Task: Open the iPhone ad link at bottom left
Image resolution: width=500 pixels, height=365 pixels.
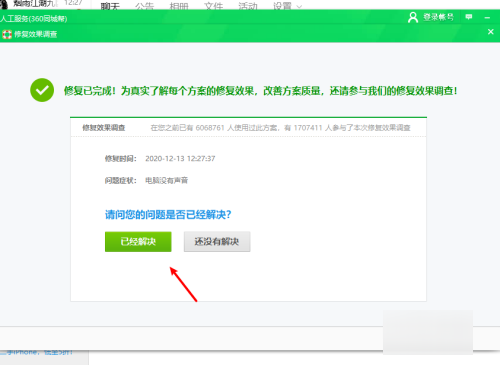Action: pyautogui.click(x=36, y=352)
